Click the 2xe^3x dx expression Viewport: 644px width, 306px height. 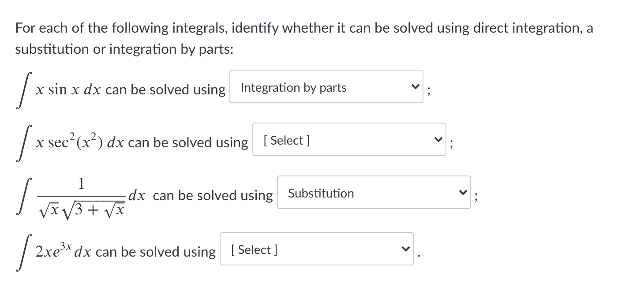[x=64, y=250]
